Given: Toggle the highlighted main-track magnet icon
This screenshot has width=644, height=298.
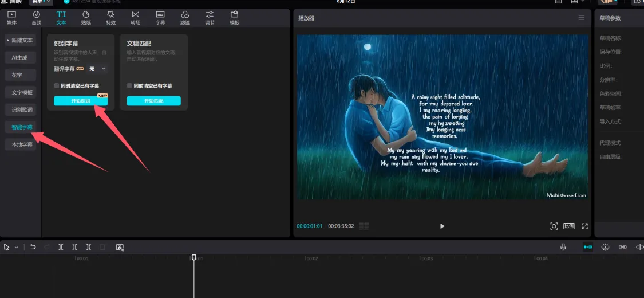Looking at the screenshot, I should click(588, 247).
